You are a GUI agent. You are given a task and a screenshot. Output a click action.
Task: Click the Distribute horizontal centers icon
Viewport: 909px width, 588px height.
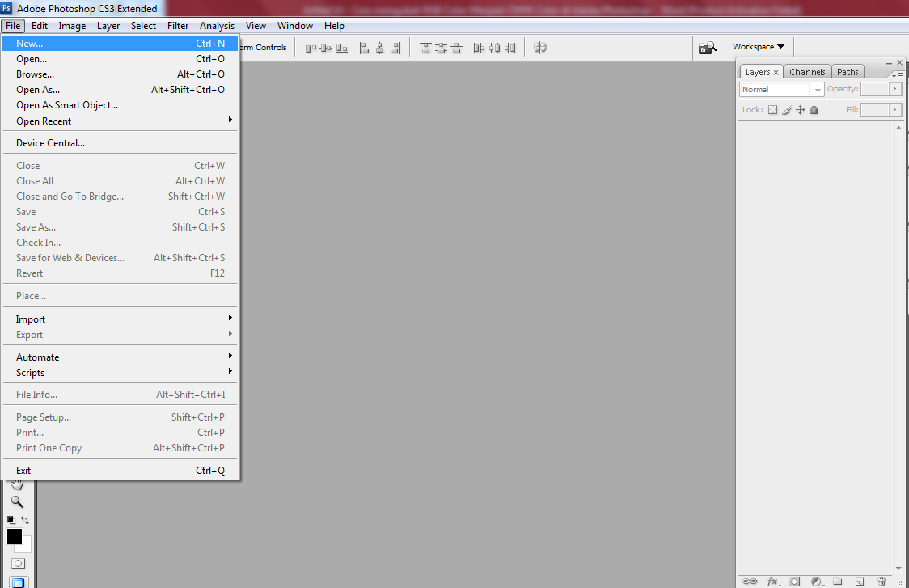pyautogui.click(x=494, y=49)
